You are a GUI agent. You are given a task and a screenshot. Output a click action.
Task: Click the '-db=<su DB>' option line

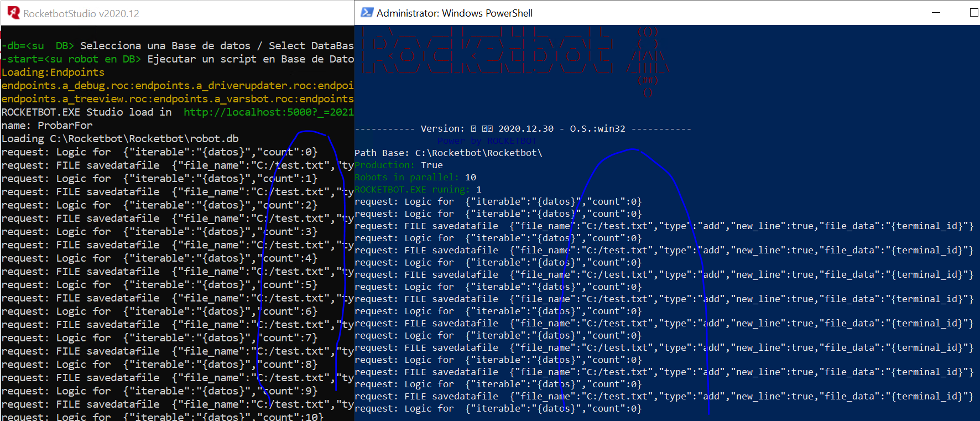coord(177,46)
